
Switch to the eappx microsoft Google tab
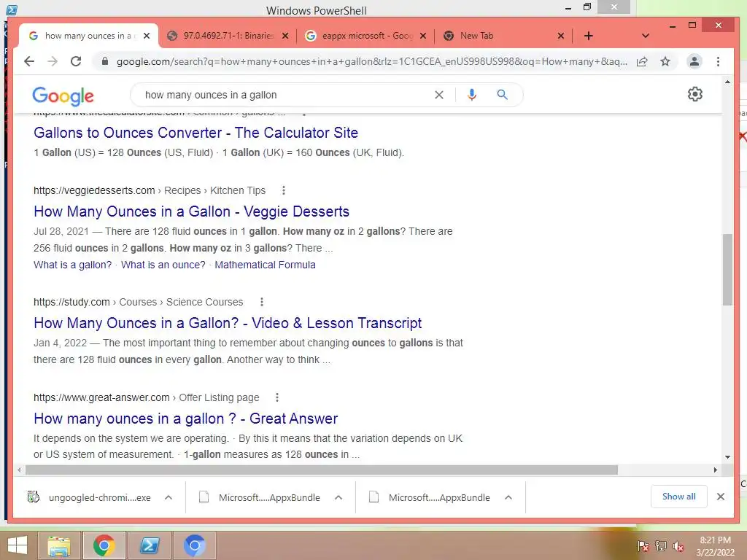pyautogui.click(x=366, y=36)
